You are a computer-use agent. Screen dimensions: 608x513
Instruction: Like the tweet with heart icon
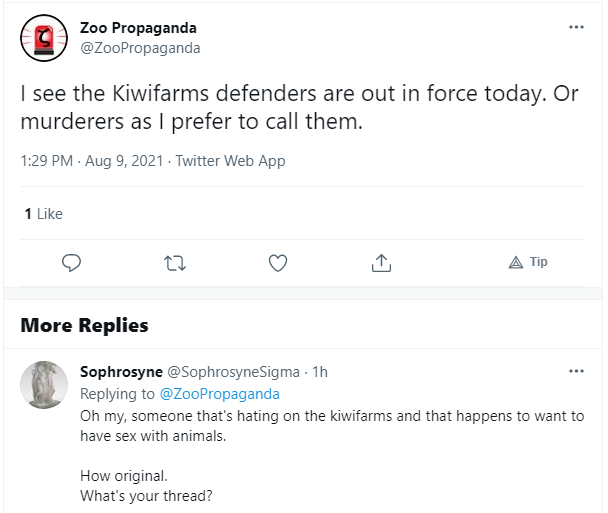278,263
